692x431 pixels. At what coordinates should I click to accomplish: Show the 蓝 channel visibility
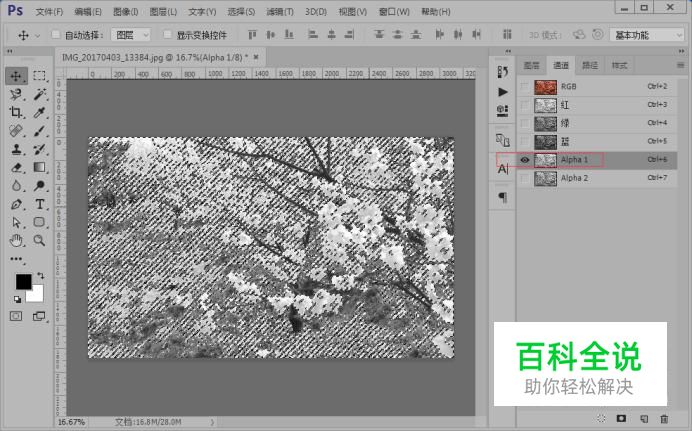[524, 142]
